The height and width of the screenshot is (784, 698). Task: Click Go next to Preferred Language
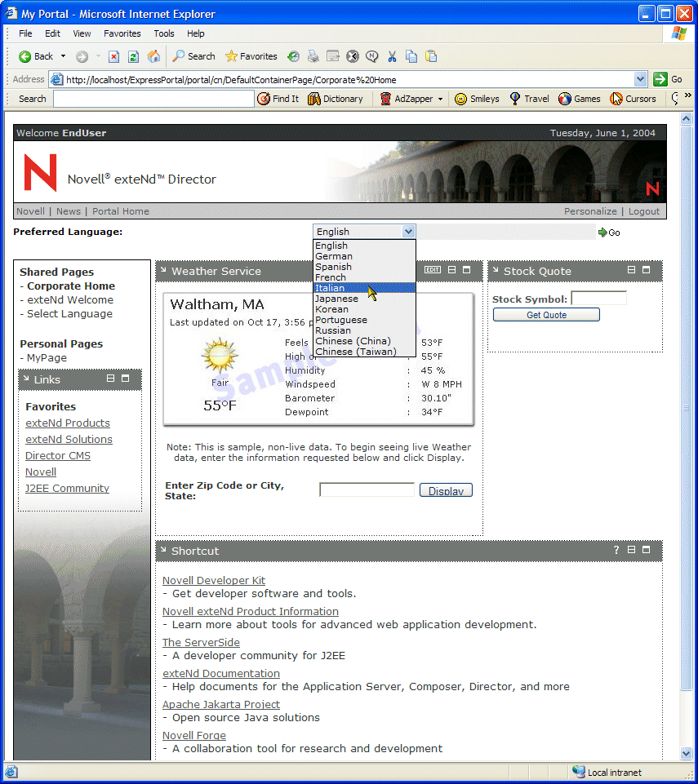click(610, 233)
